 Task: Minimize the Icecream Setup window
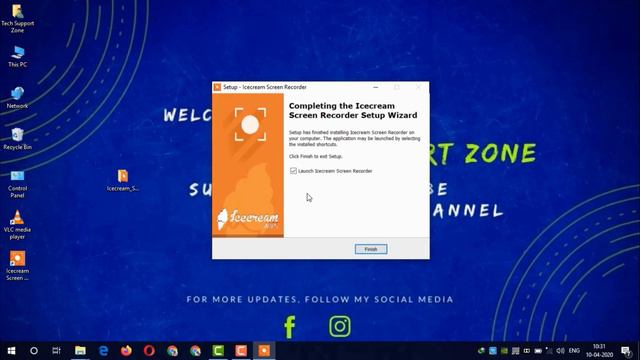tap(376, 87)
